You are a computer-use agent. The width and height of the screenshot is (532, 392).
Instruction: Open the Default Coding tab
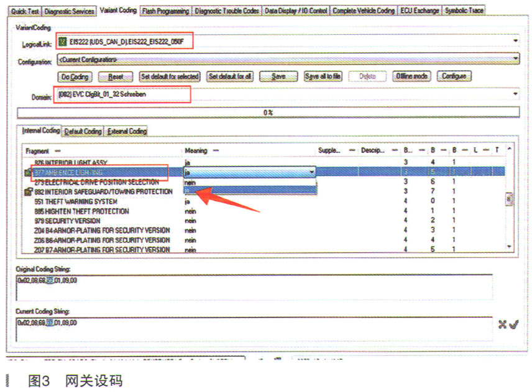[83, 132]
